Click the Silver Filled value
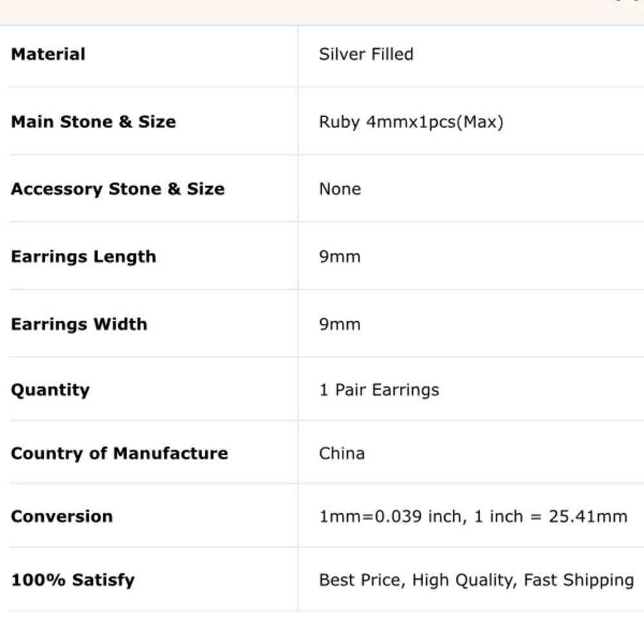The height and width of the screenshot is (644, 644). pos(366,54)
